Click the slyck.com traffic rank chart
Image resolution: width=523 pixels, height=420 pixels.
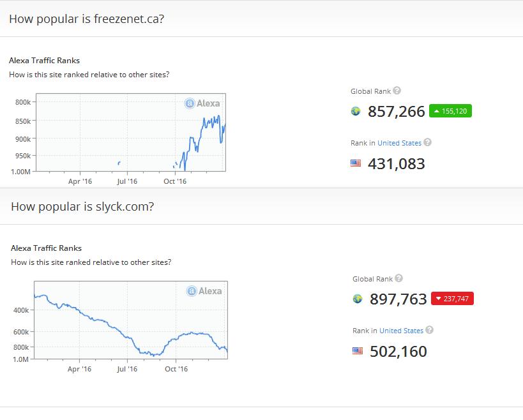point(131,320)
